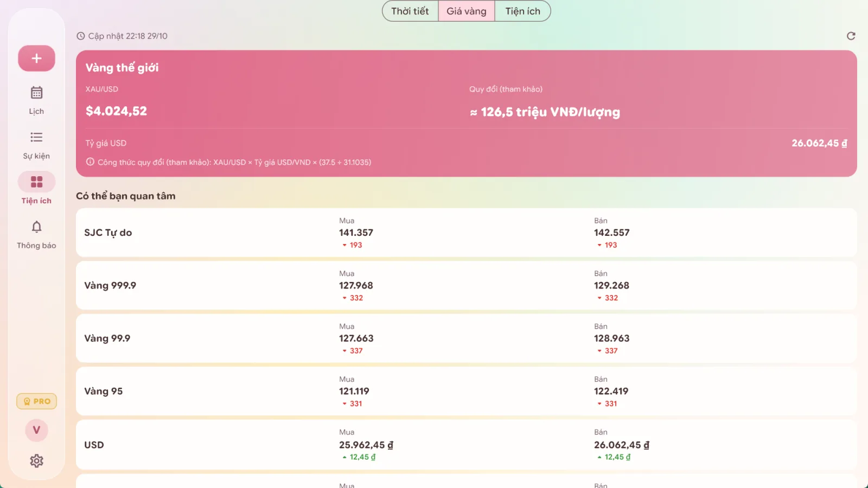Open settings gear in sidebar
The width and height of the screenshot is (868, 488).
36,461
